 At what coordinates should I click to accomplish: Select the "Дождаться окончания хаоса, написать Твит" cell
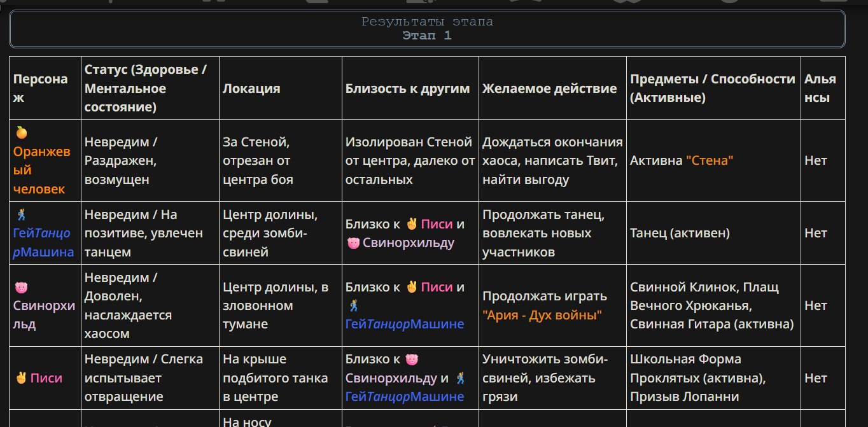552,160
